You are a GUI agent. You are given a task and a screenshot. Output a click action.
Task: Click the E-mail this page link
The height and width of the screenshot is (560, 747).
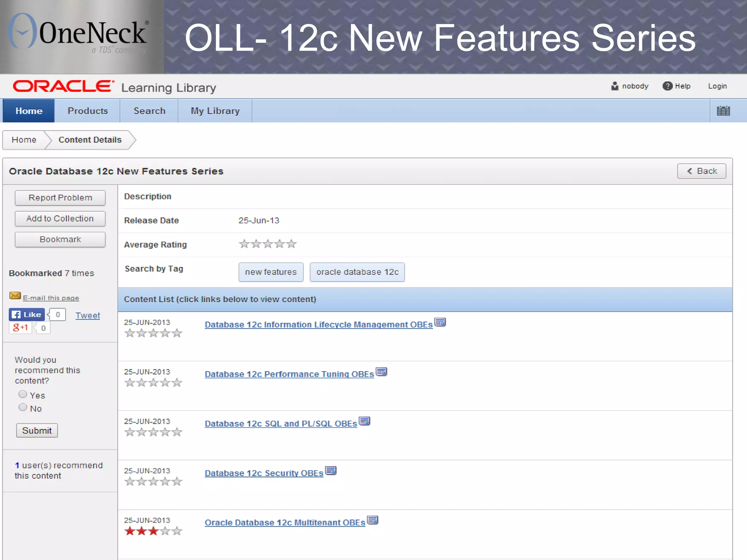point(51,298)
